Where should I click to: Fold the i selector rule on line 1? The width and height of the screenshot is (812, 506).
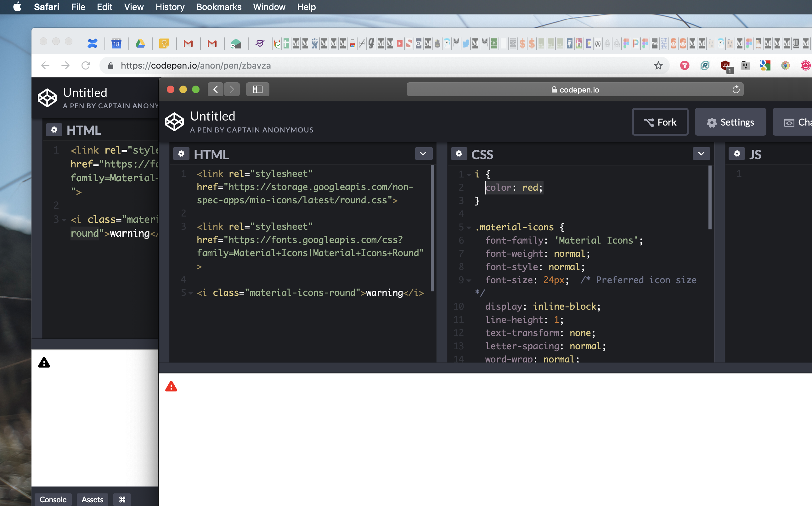(469, 175)
